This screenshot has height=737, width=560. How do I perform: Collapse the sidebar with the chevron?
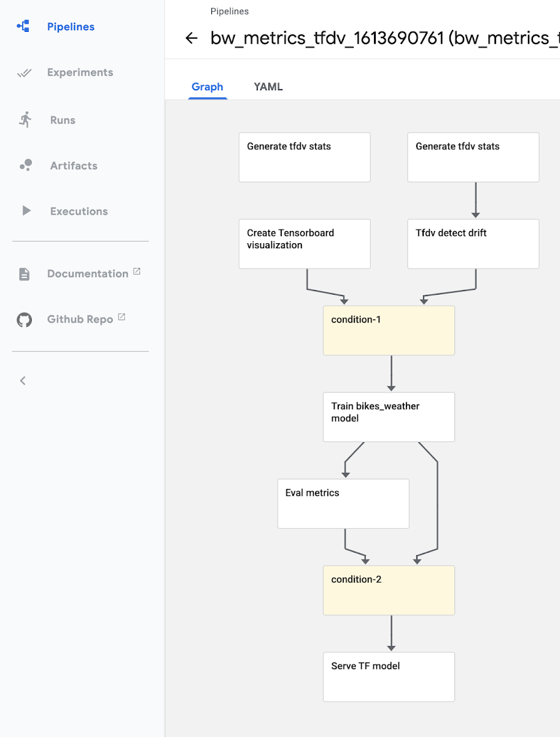[23, 380]
